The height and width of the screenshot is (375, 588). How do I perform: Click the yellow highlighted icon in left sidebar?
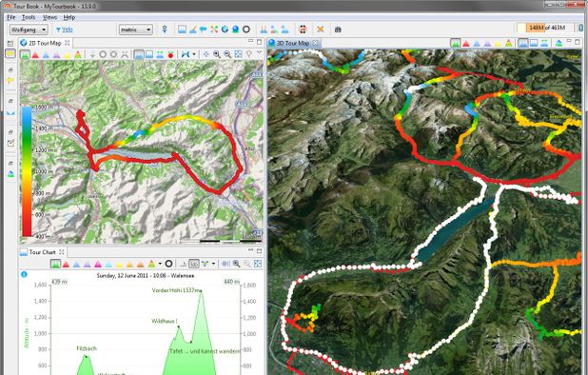[10, 53]
